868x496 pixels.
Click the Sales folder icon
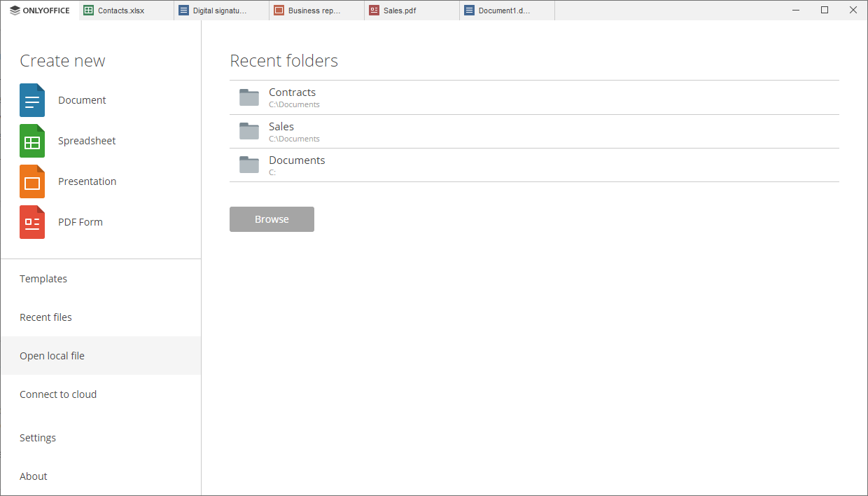click(249, 131)
